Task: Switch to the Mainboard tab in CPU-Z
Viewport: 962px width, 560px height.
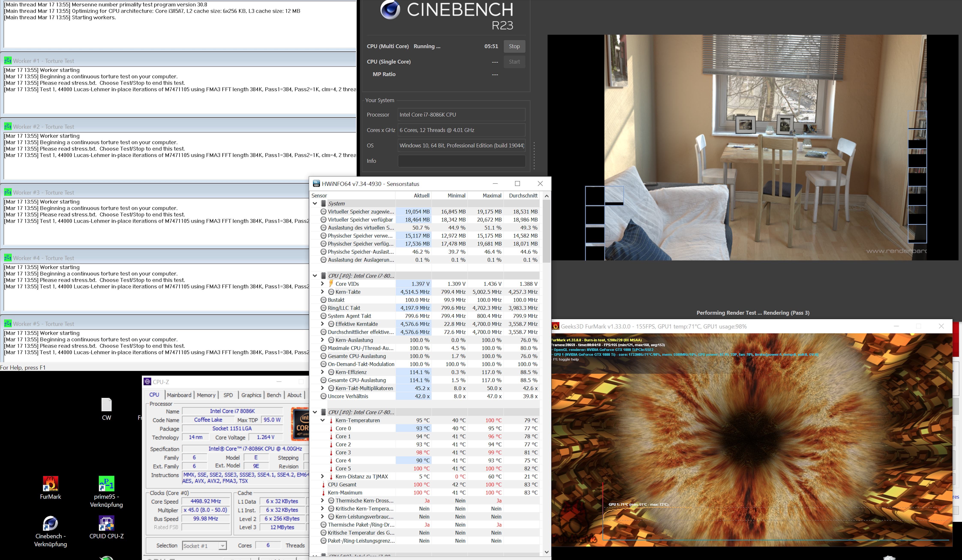Action: pyautogui.click(x=179, y=395)
